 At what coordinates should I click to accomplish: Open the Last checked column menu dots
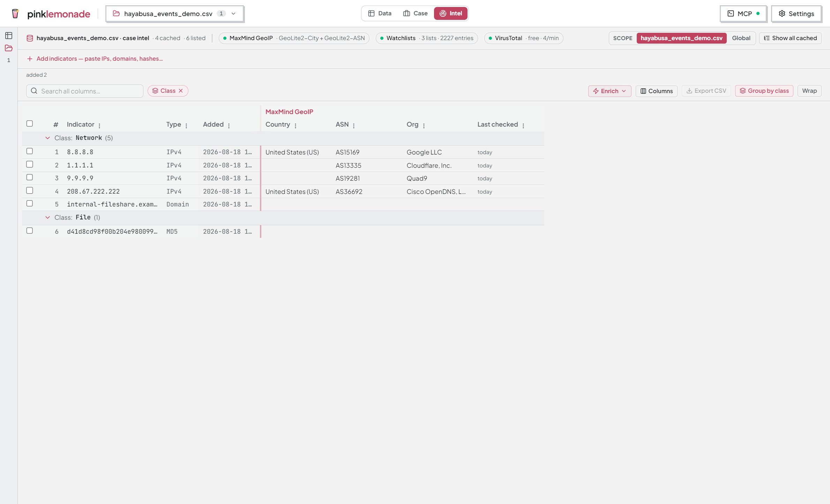point(523,126)
